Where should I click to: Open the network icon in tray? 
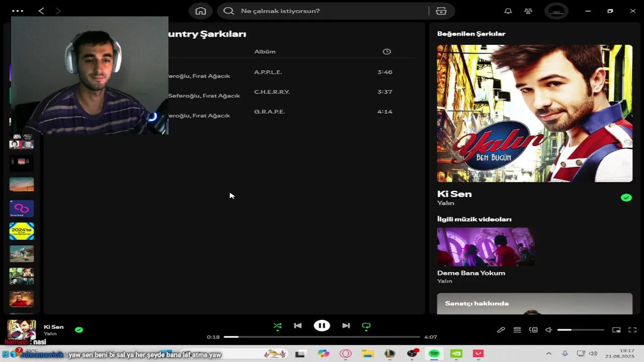coord(581,354)
